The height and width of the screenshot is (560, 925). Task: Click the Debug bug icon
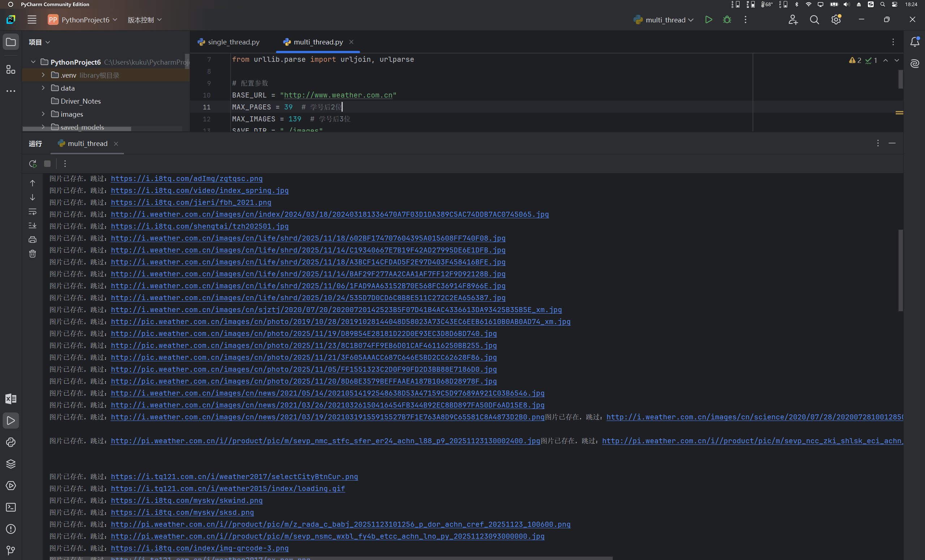pyautogui.click(x=727, y=20)
